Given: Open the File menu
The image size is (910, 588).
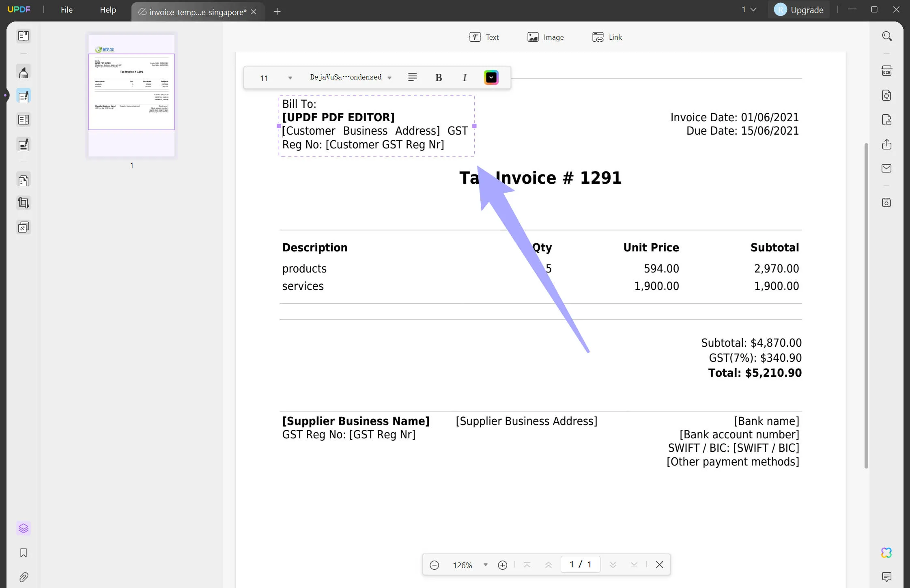Looking at the screenshot, I should 67,10.
